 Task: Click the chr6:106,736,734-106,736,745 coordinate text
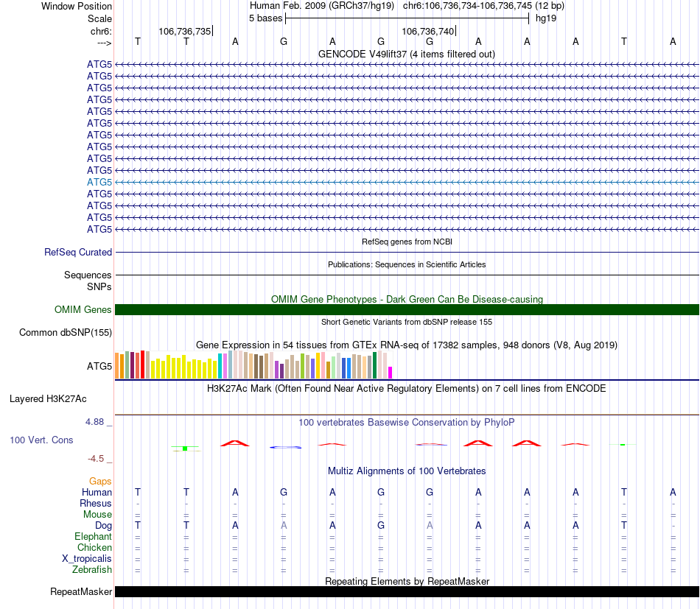click(x=483, y=6)
